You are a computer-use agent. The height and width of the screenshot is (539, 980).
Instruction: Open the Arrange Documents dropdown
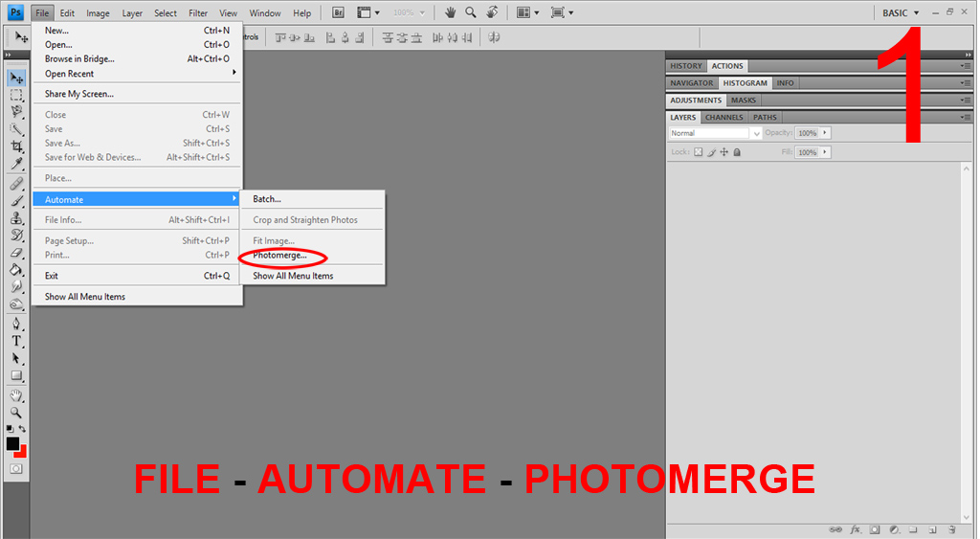(x=528, y=12)
